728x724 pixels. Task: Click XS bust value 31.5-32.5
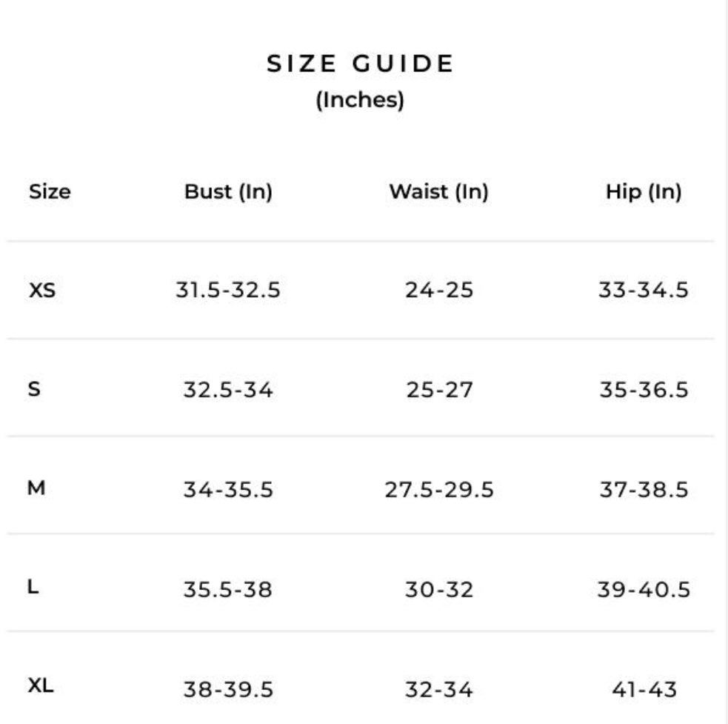pyautogui.click(x=228, y=290)
